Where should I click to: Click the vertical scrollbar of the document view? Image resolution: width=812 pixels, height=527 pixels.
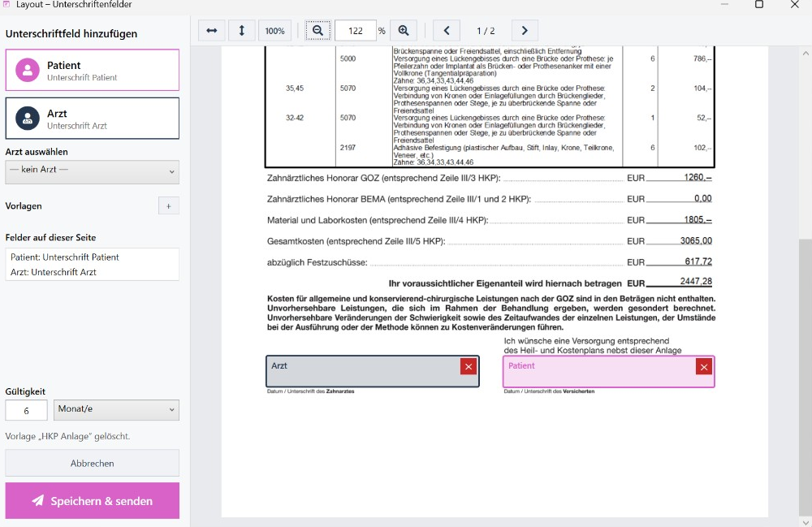coord(806,378)
